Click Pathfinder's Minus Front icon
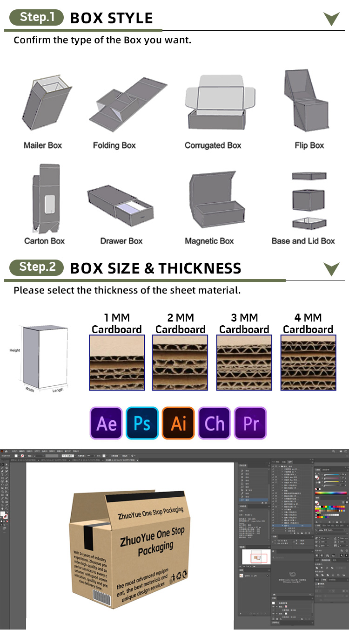This screenshot has width=349, height=644. coord(322,568)
